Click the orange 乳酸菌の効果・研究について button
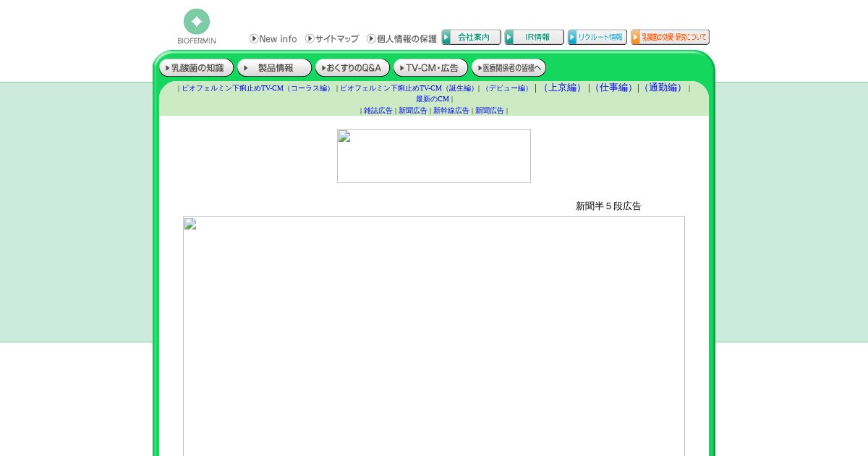Screen dimensions: 868x456 pyautogui.click(x=670, y=37)
